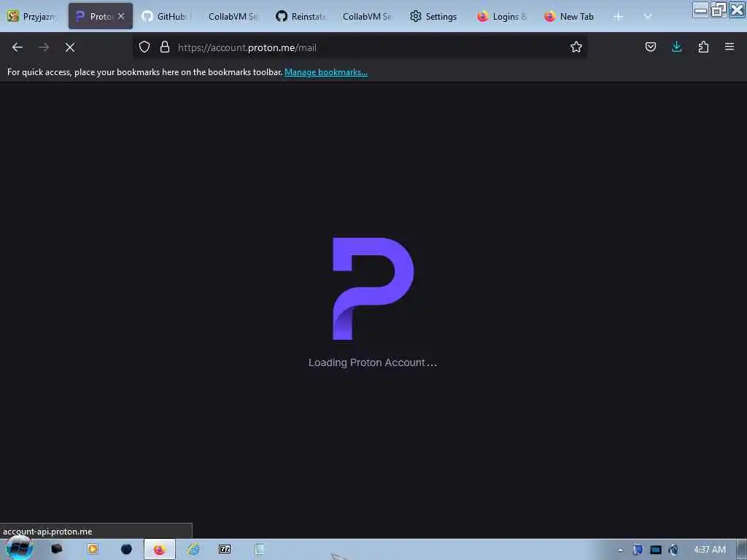
Task: Click the Manage bookmarks link
Action: (326, 72)
